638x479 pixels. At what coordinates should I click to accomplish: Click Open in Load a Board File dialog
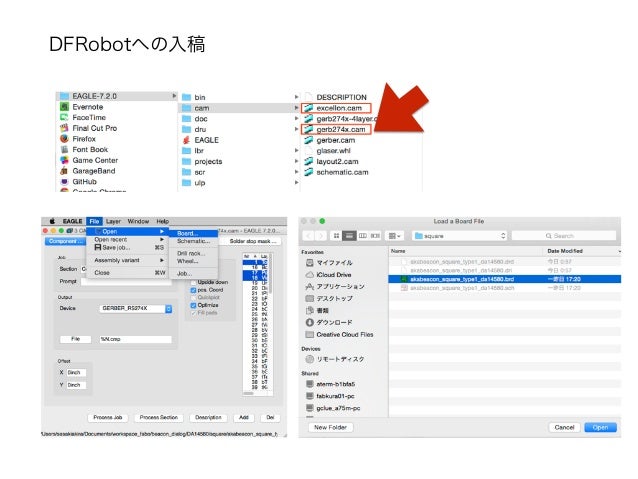(x=600, y=427)
